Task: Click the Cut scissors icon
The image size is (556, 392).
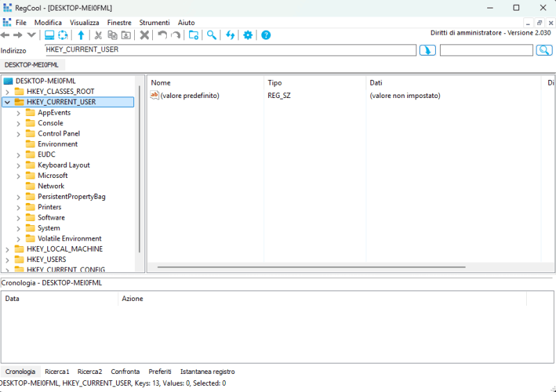Action: pyautogui.click(x=98, y=35)
